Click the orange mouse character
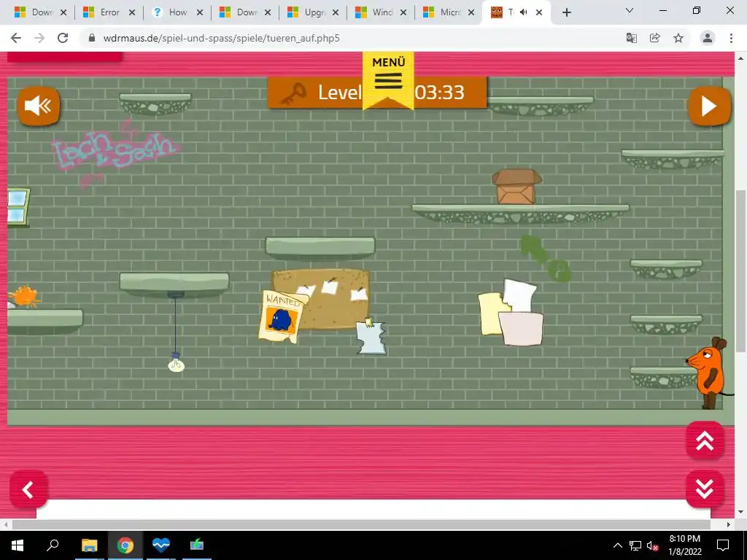The height and width of the screenshot is (560, 747). click(x=708, y=373)
